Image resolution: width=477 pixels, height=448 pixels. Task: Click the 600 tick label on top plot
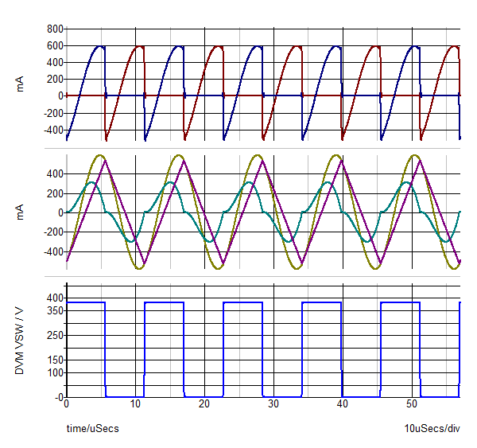point(54,45)
